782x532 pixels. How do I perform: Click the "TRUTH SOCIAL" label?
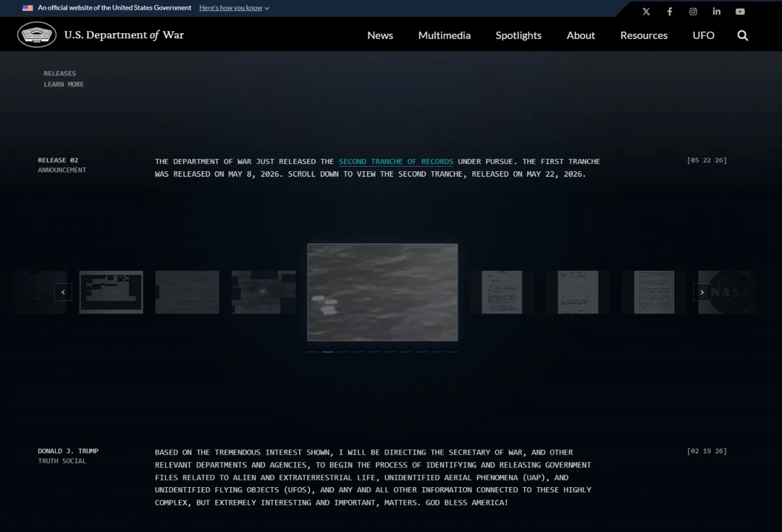[x=62, y=462]
